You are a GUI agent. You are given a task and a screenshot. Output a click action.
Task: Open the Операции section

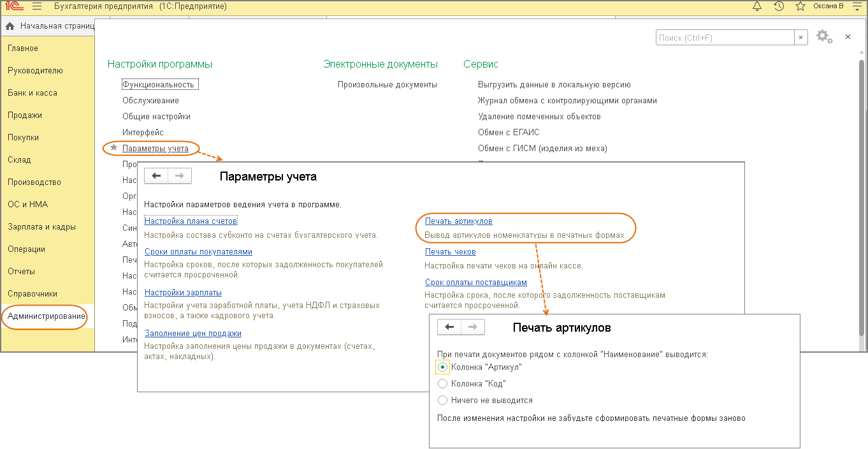26,249
